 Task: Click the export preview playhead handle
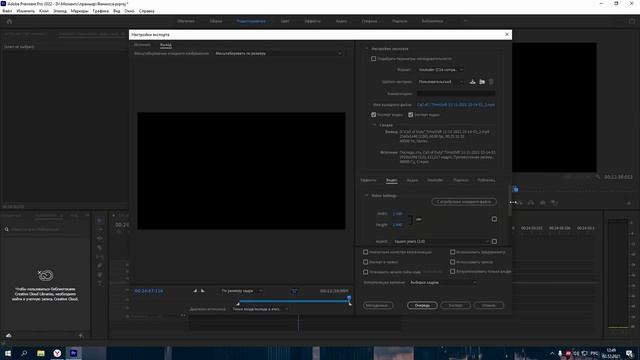(x=349, y=298)
